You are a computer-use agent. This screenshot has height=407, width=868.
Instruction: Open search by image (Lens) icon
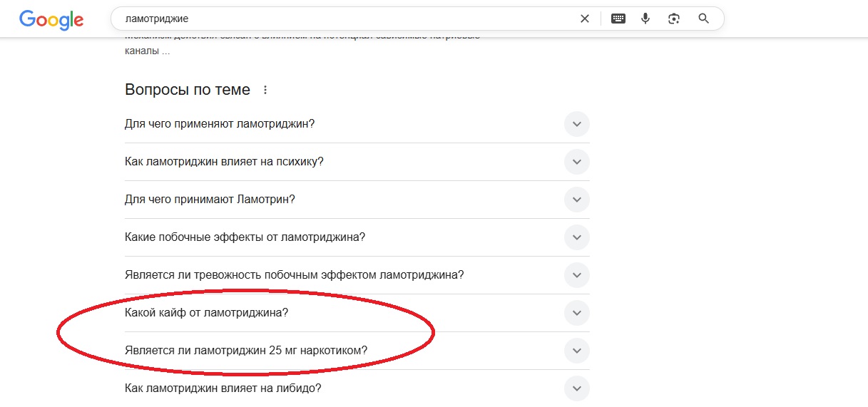pos(674,19)
